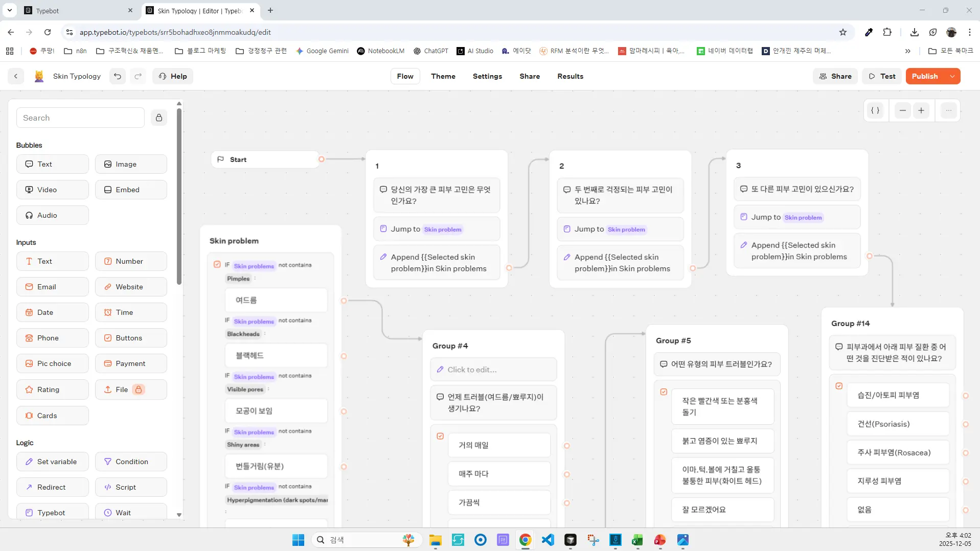This screenshot has height=551, width=980.
Task: Zoom out the canvas with minus
Action: pyautogui.click(x=903, y=110)
